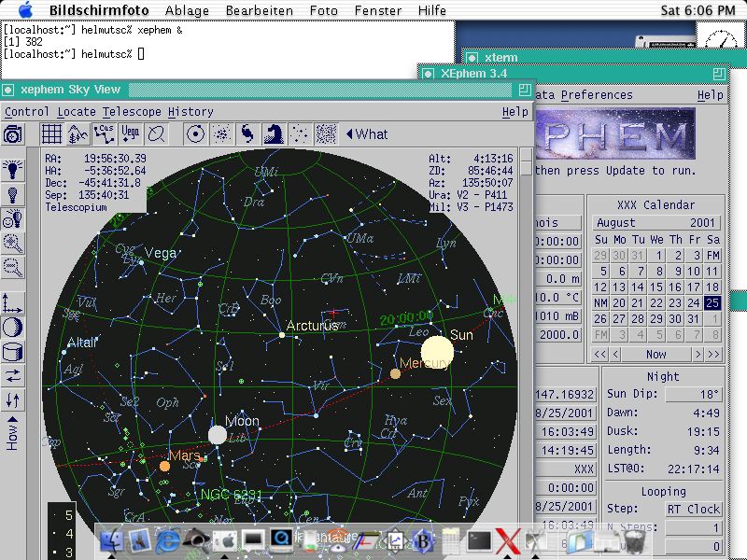This screenshot has height=560, width=747.
Task: Toggle solar system objects orbit icon
Action: [x=195, y=133]
